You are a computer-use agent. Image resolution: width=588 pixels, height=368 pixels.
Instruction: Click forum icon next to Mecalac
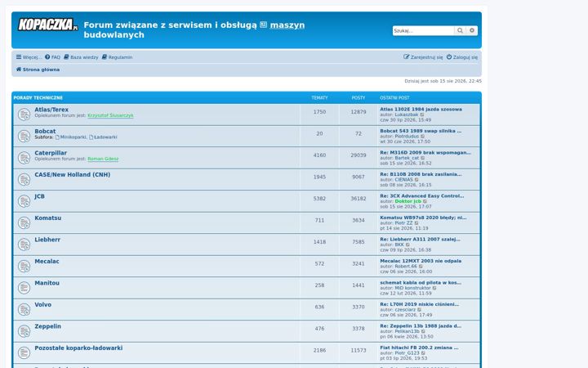(24, 267)
